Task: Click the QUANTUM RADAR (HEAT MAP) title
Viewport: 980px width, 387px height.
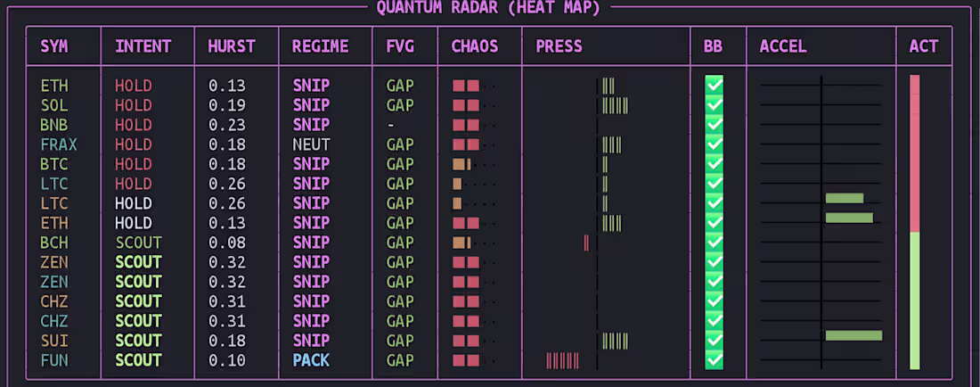Action: [488, 7]
